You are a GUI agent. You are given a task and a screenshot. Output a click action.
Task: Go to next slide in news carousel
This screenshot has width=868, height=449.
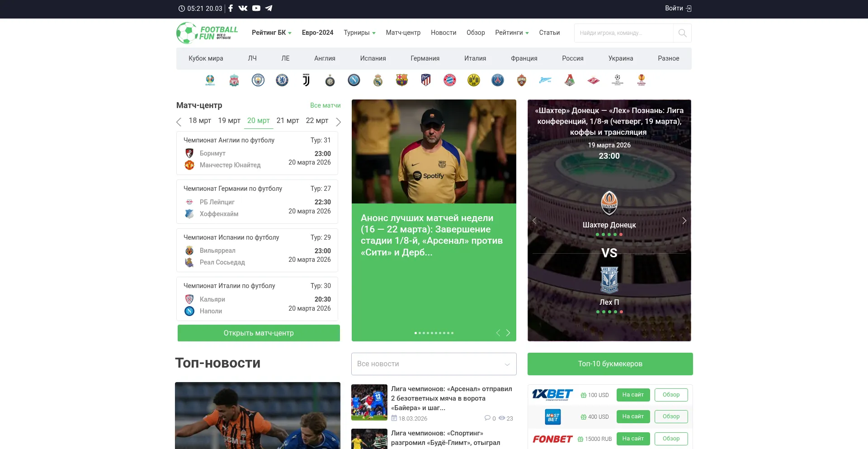pos(508,333)
